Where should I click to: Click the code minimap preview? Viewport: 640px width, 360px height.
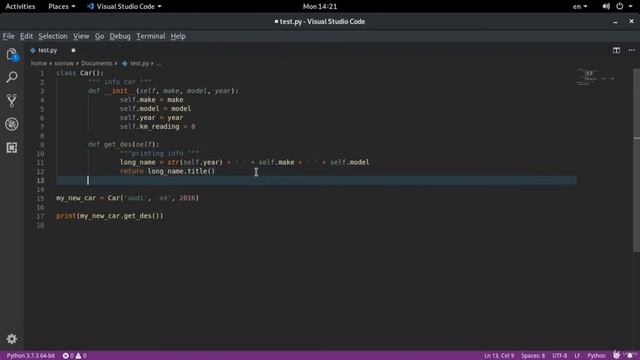[596, 78]
